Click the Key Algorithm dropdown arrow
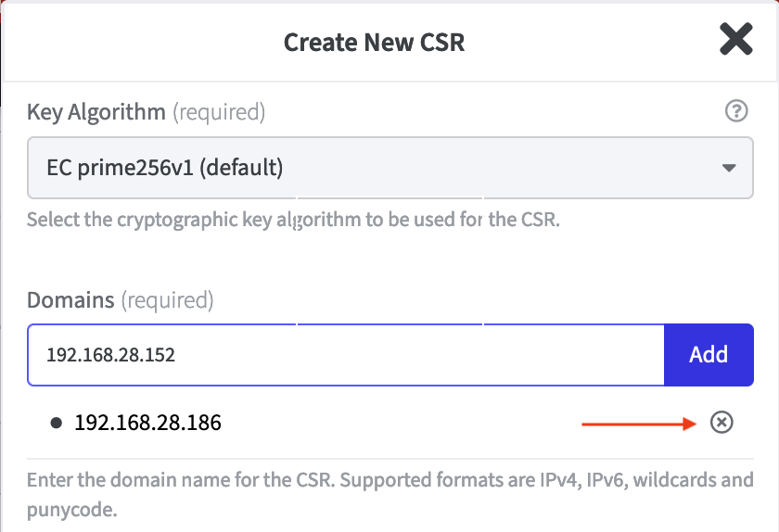 coord(729,168)
